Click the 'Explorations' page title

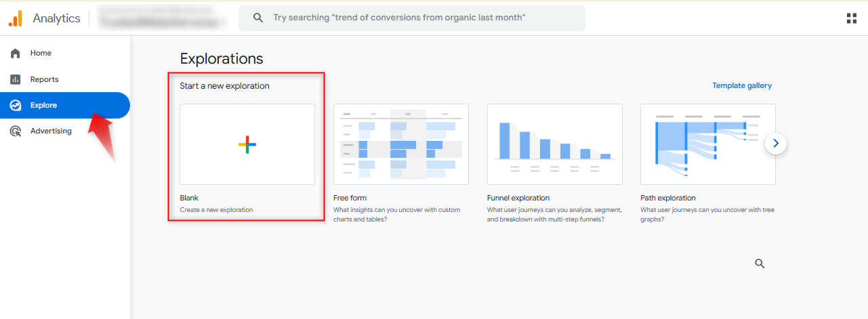[222, 59]
